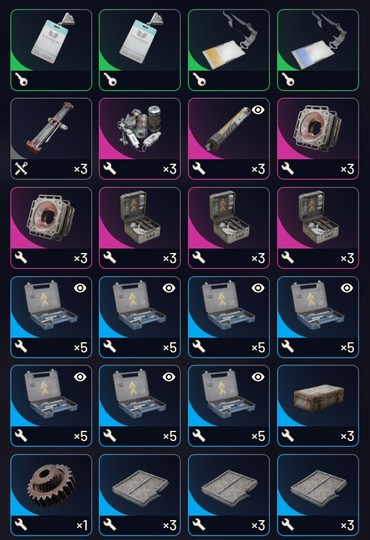Toggle eye icon on the toolkit beside rusty suitcase
Screen dimensions: 370x540
pyautogui.click(x=258, y=377)
